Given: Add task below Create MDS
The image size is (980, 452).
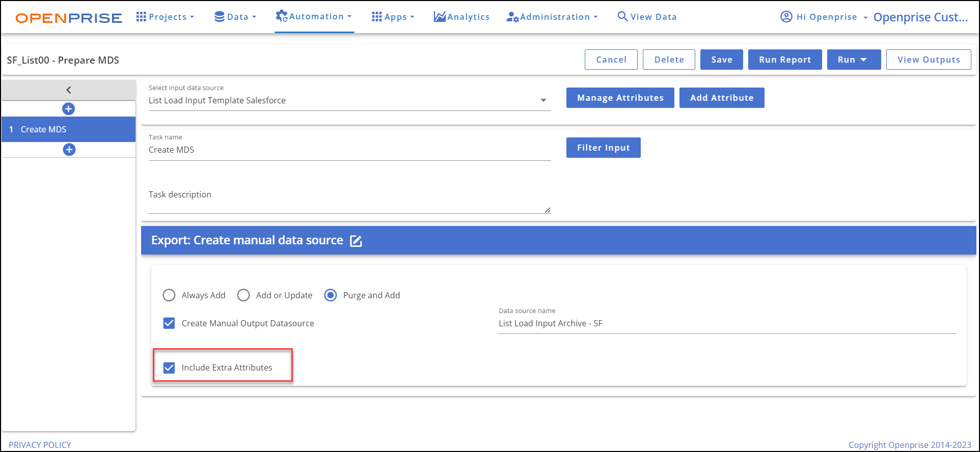Looking at the screenshot, I should (69, 150).
